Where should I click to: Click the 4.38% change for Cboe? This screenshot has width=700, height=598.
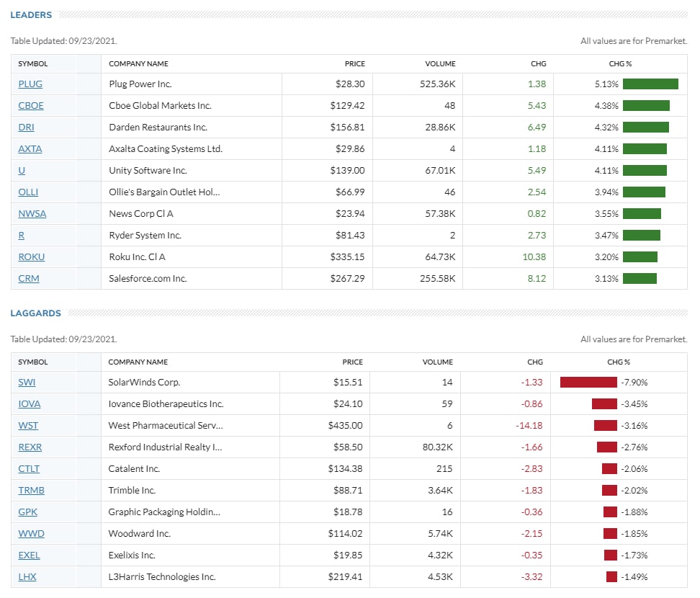point(606,105)
